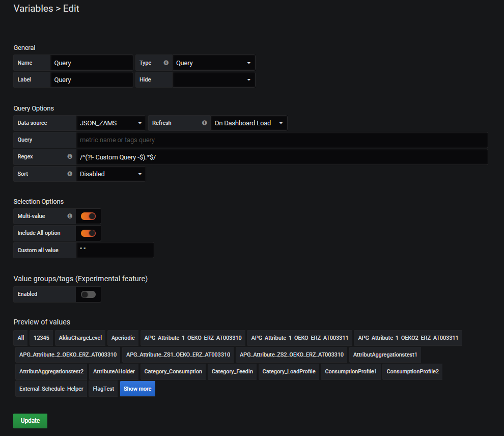Click into the Name input field
This screenshot has width=504, height=436.
click(92, 63)
